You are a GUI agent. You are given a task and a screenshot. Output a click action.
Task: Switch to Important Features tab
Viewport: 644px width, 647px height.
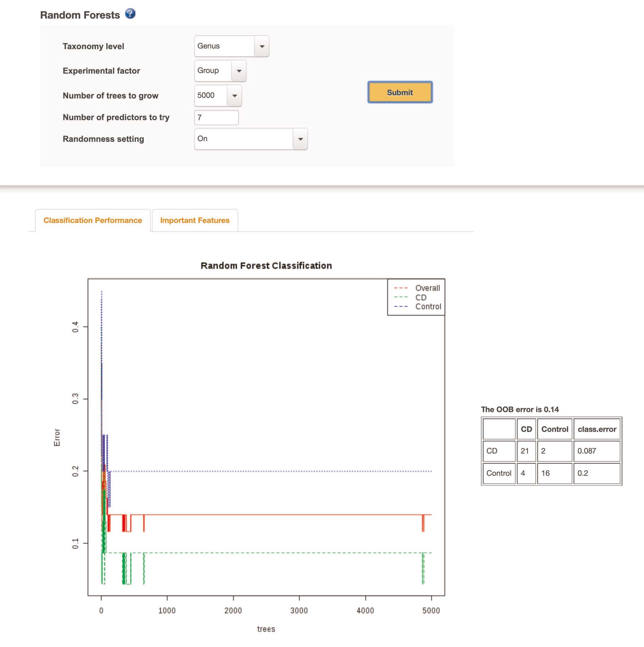click(x=195, y=220)
